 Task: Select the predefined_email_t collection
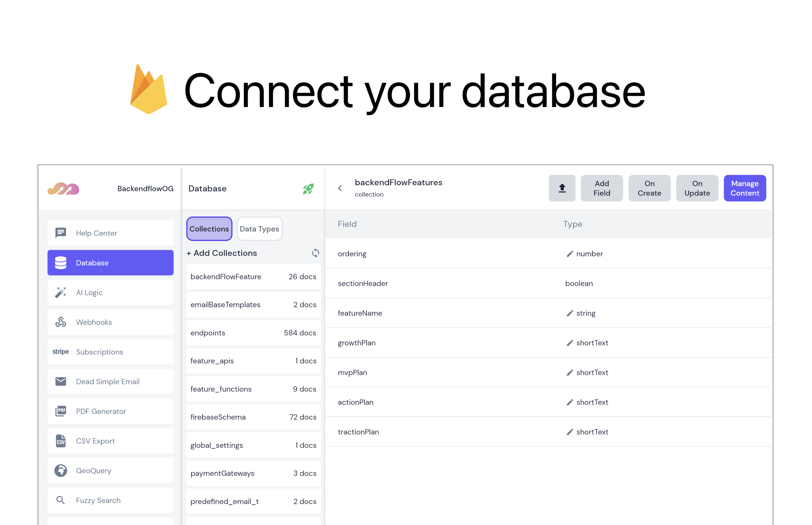pos(253,501)
